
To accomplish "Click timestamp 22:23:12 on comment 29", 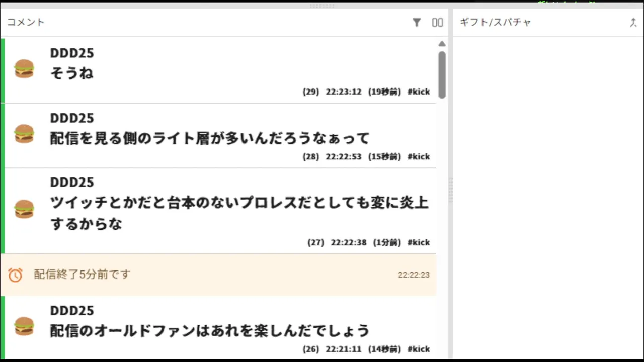I will point(344,92).
